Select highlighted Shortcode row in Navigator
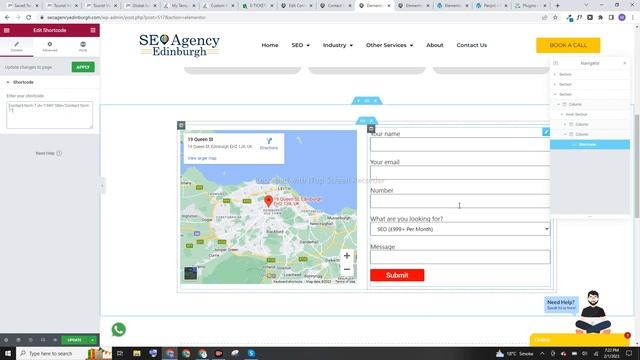 coord(590,144)
